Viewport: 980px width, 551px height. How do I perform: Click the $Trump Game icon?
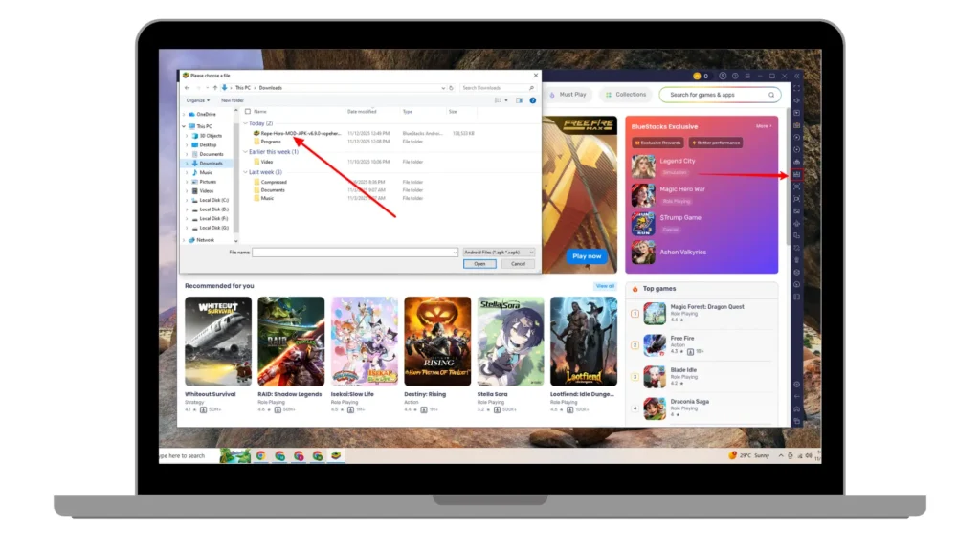pos(643,224)
